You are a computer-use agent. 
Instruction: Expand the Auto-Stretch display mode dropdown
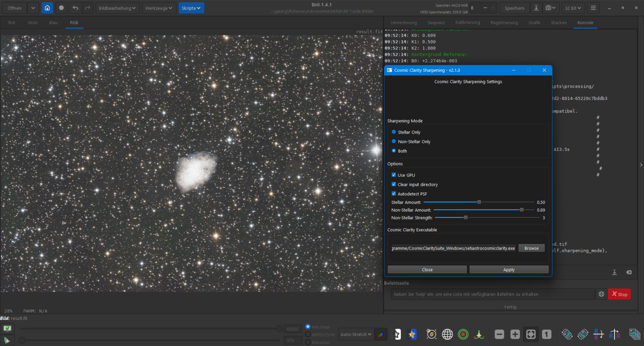tap(356, 334)
